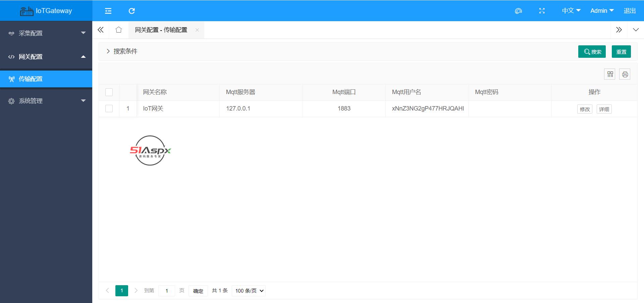
Task: Confirm page jump with 确定 button
Action: (198, 291)
